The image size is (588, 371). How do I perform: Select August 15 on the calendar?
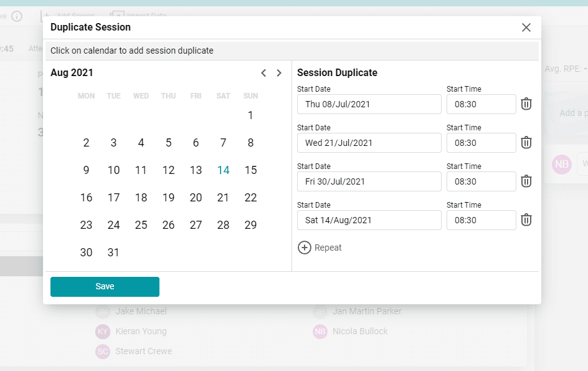250,170
